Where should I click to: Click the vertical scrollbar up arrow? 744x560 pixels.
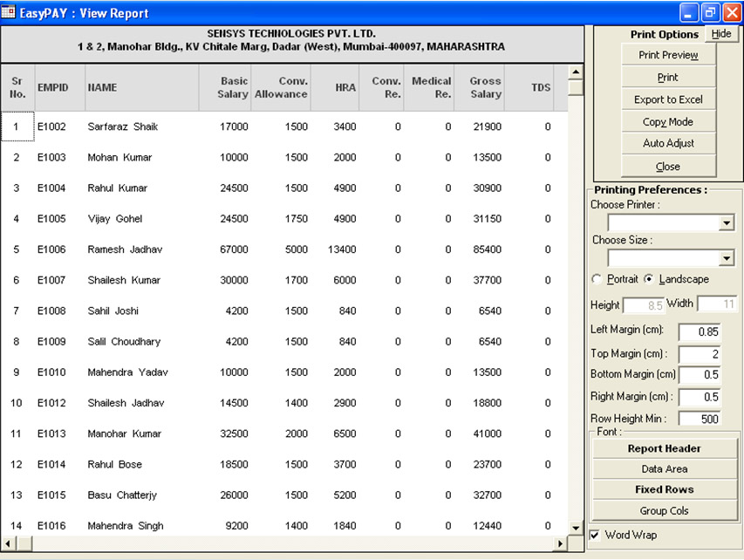click(576, 72)
